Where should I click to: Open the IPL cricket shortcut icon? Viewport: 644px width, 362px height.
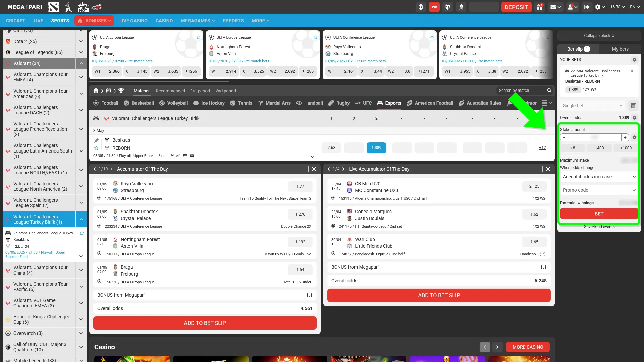point(68,7)
